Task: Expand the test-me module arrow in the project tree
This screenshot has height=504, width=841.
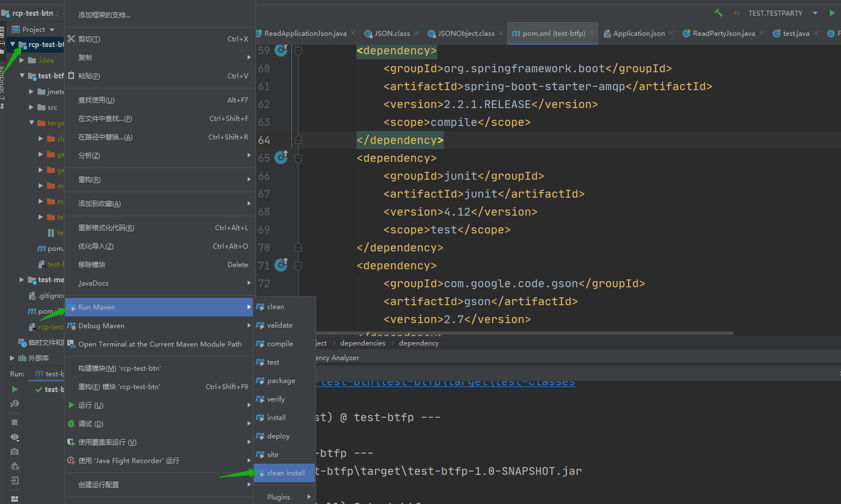Action: coord(22,279)
